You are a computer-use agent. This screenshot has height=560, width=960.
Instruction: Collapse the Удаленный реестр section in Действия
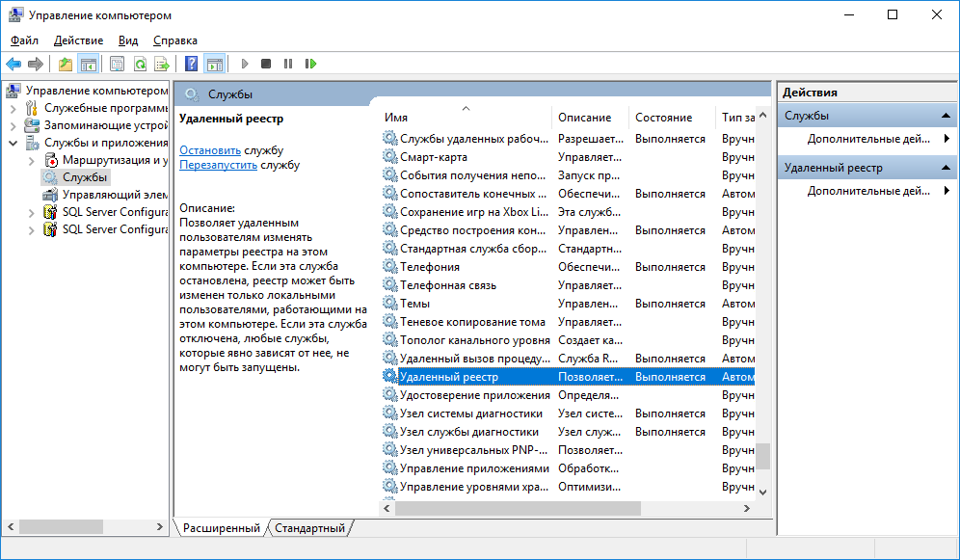[946, 168]
